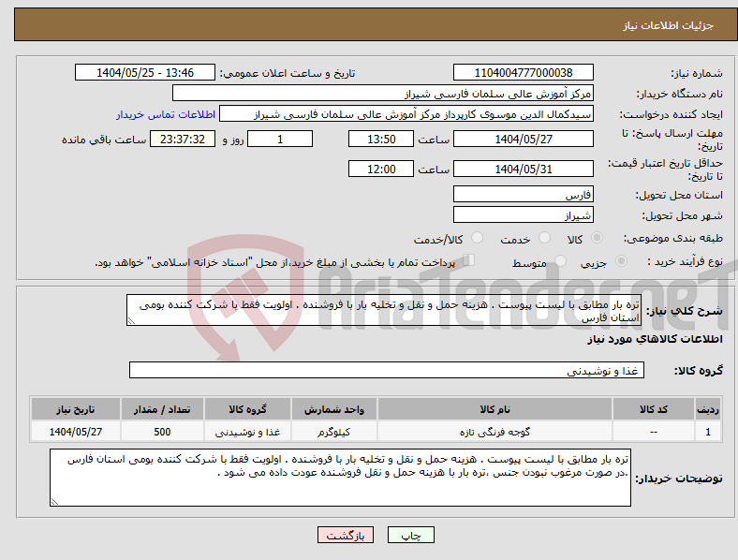738x560 pixels.
Task: Click the جزئیات اطلاعات نیاز header title
Action: coord(669,25)
